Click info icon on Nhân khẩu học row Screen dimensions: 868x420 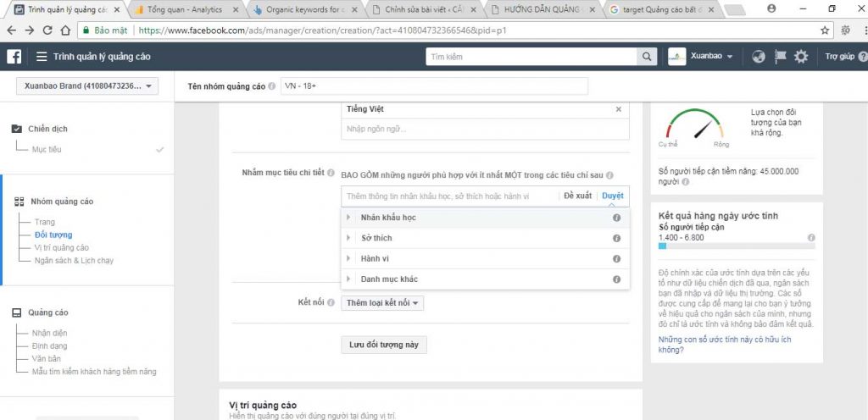tap(616, 218)
